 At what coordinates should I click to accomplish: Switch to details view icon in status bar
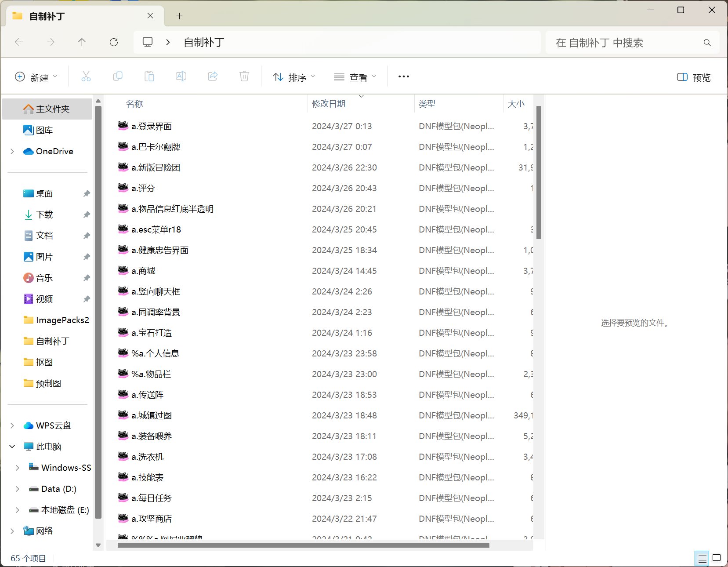(x=702, y=559)
